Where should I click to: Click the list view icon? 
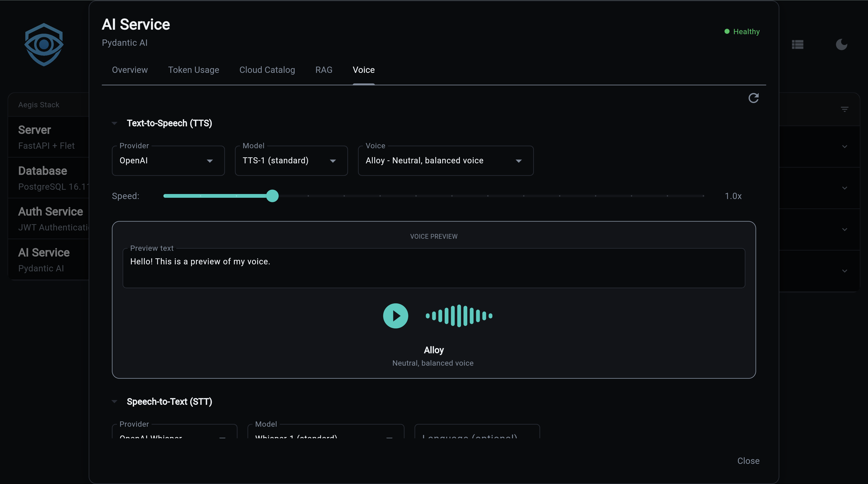(798, 44)
